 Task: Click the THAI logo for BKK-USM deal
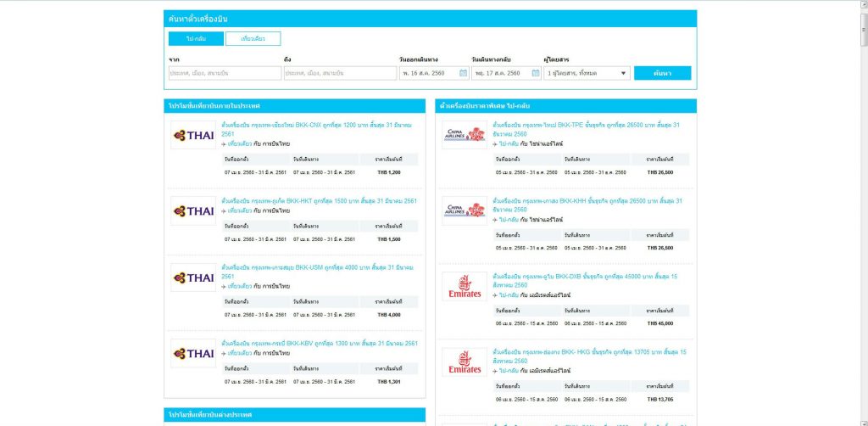193,277
